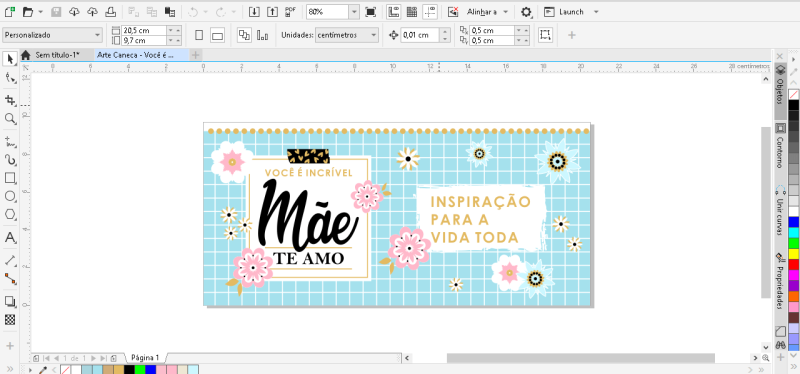800x374 pixels.
Task: Toggle the snap off icon
Action: click(x=453, y=11)
